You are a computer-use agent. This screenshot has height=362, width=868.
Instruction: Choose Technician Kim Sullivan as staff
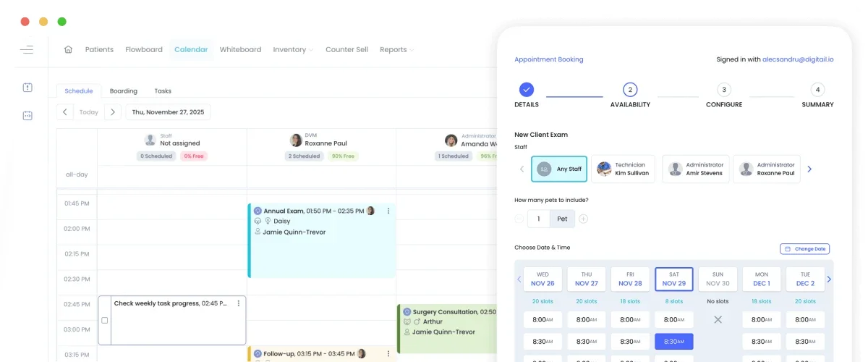coord(623,169)
